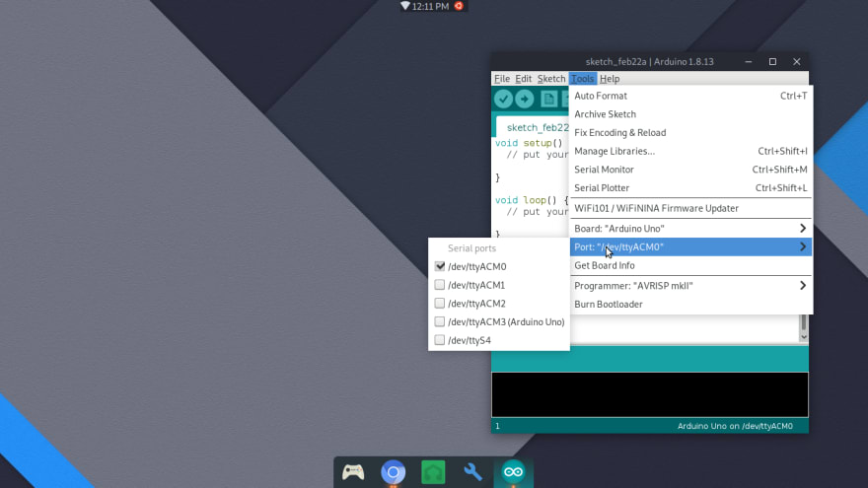Minimize the Arduino window
This screenshot has width=868, height=488.
pos(749,61)
